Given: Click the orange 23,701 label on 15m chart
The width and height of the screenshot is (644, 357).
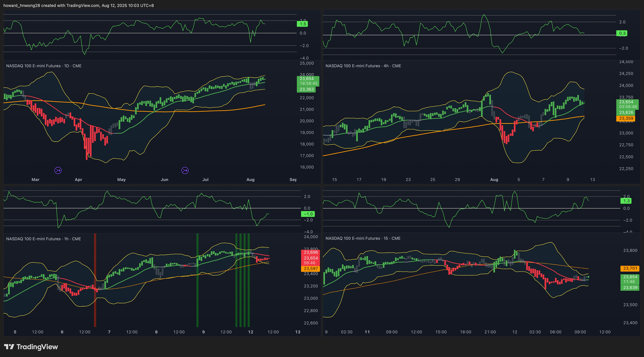Looking at the screenshot, I should (630, 268).
